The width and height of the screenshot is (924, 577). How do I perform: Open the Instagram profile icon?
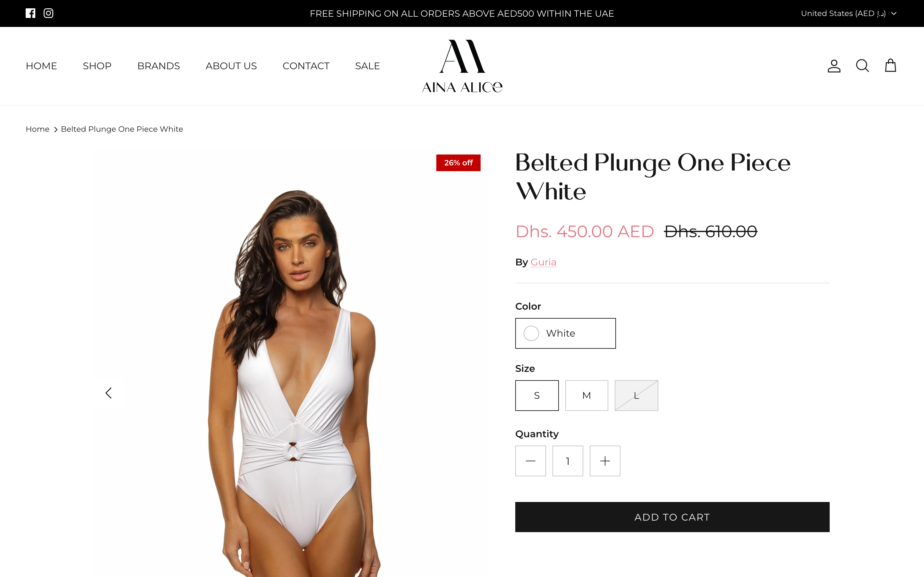point(48,13)
